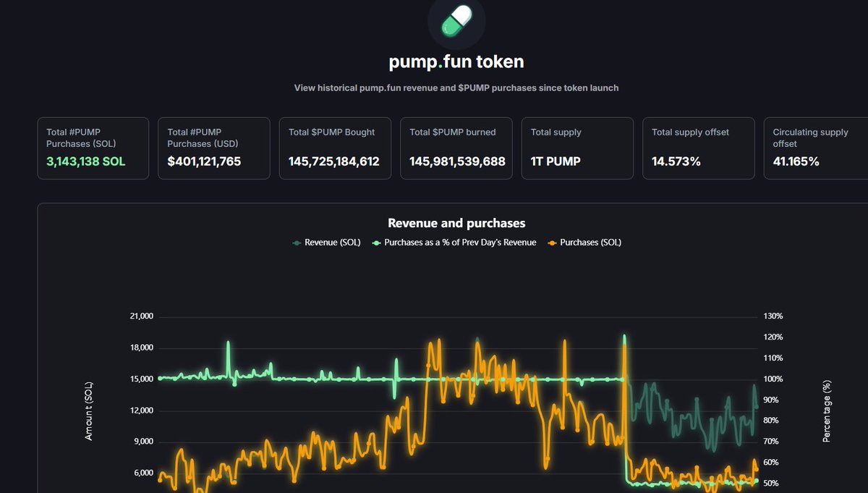
Task: Click the Percentage (%) axis title
Action: (827, 410)
